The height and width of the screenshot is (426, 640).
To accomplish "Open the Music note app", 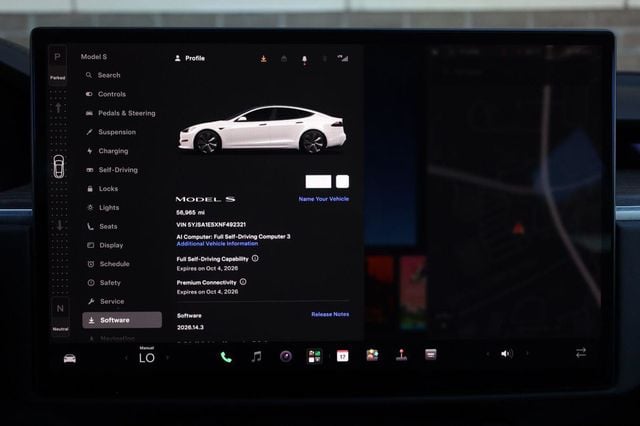I will click(x=256, y=357).
